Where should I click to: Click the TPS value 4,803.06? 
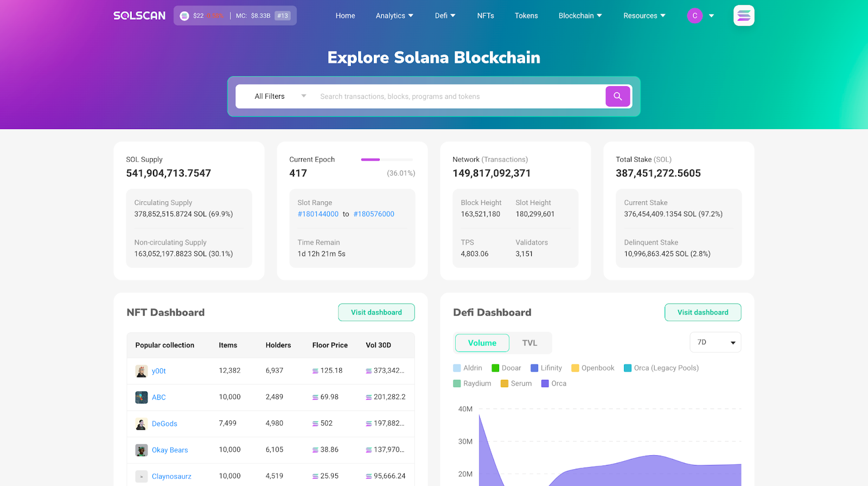tap(475, 254)
